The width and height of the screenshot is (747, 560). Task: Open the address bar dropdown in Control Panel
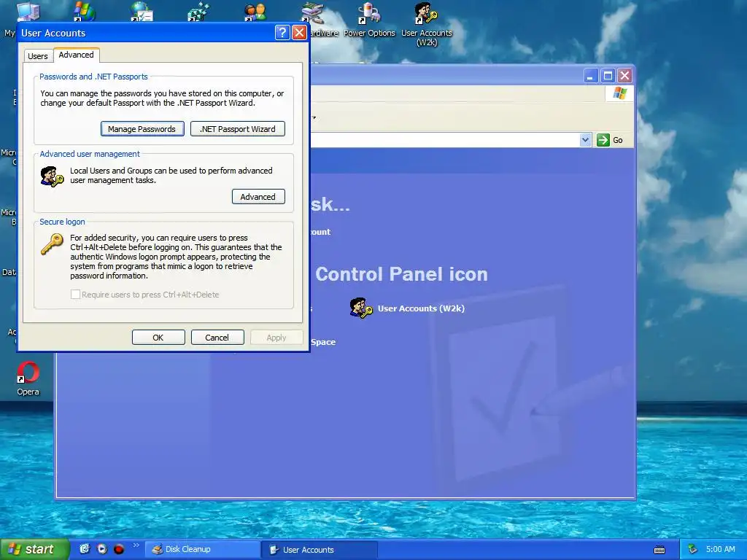click(586, 140)
